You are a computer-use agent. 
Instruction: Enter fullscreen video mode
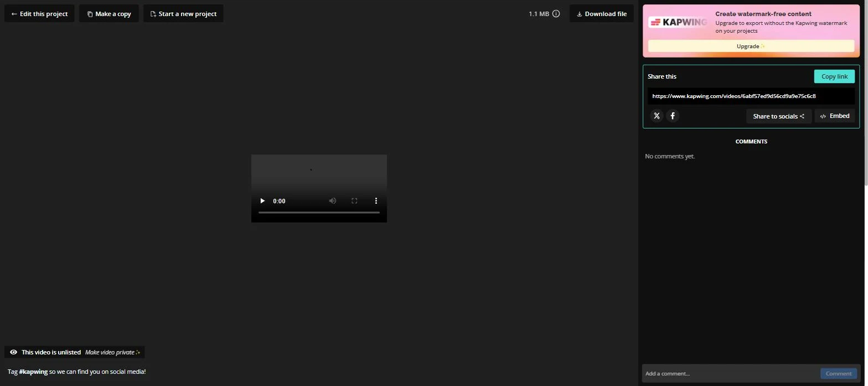tap(354, 201)
